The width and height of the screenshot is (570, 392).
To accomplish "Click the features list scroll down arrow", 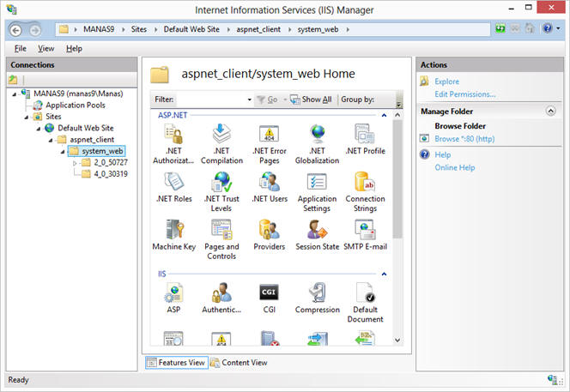I will (397, 340).
